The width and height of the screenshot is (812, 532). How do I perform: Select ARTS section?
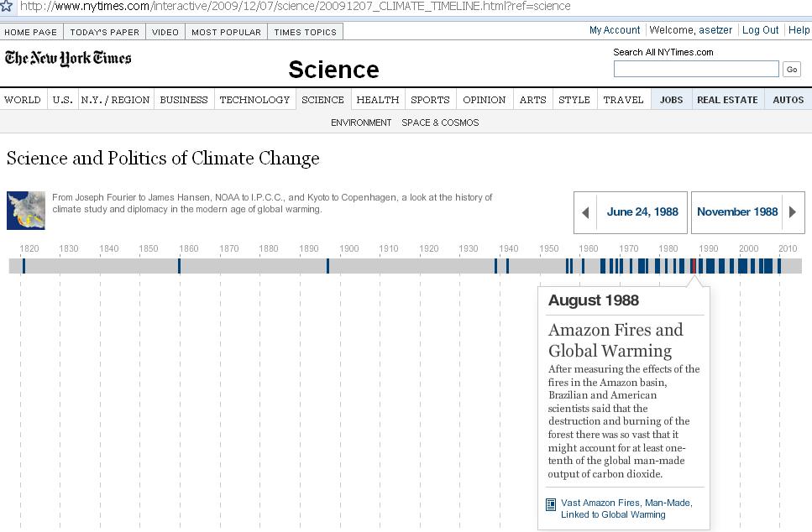pos(533,99)
